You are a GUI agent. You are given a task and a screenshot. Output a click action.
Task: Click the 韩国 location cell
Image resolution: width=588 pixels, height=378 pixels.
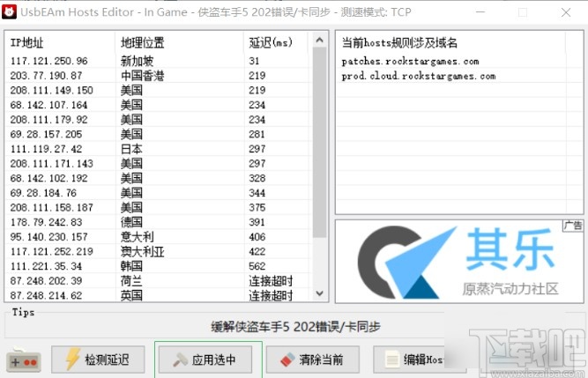131,266
